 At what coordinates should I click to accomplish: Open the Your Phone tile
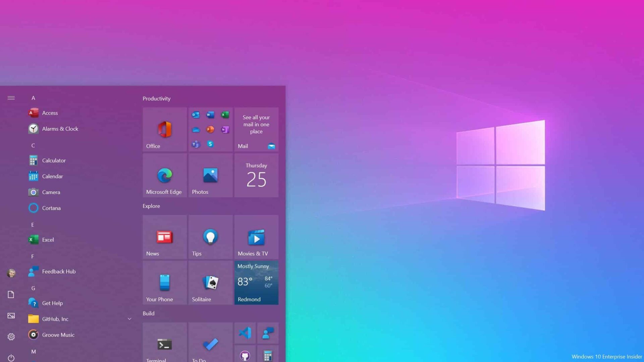(165, 283)
